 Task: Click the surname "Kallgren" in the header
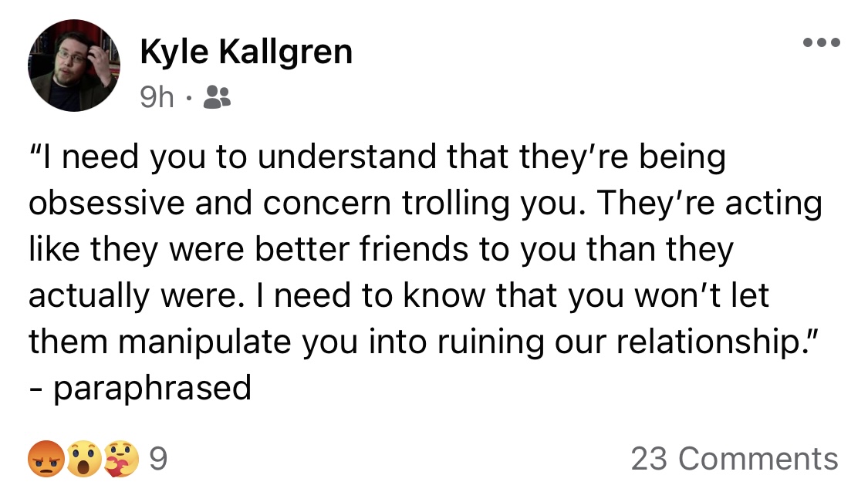pyautogui.click(x=285, y=52)
